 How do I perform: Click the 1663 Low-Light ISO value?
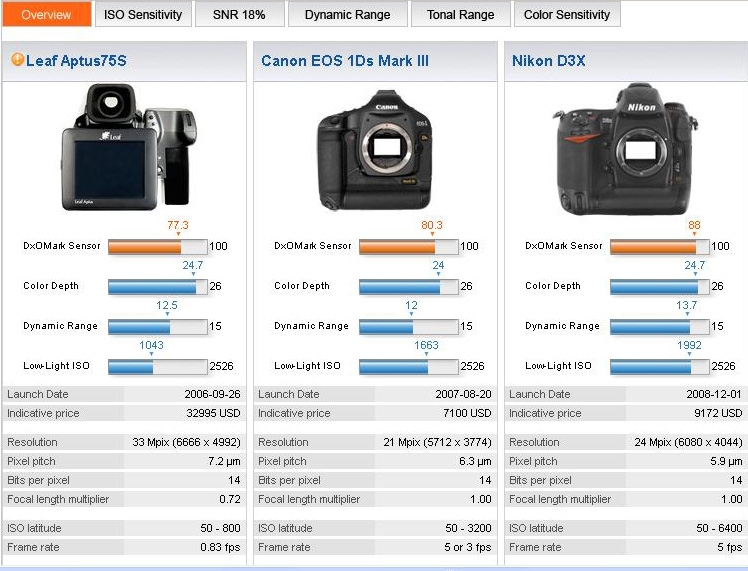tap(426, 345)
